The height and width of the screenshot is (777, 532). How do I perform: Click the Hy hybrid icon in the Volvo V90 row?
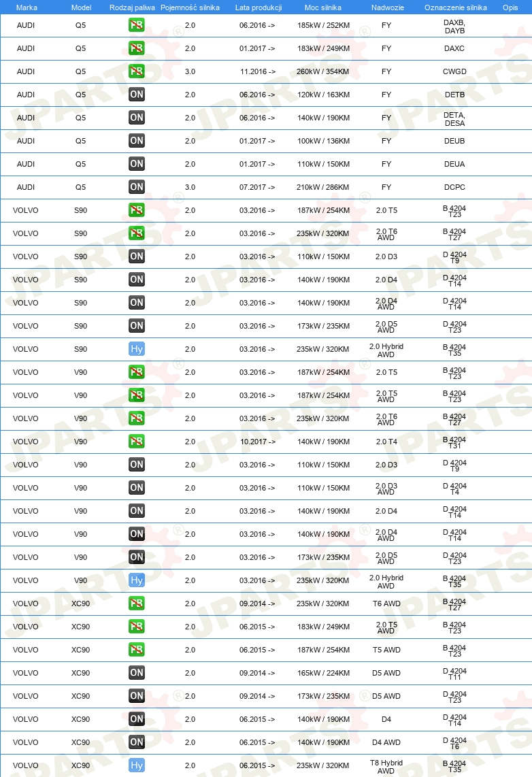click(137, 580)
